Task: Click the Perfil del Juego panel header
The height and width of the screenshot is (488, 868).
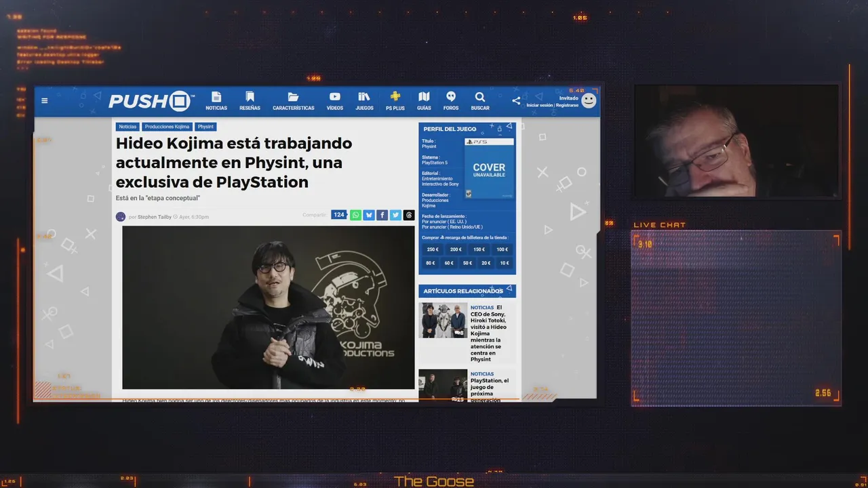Action: point(467,129)
